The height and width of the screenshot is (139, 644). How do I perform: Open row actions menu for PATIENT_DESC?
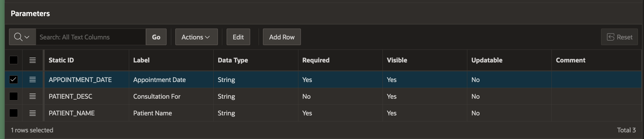33,96
